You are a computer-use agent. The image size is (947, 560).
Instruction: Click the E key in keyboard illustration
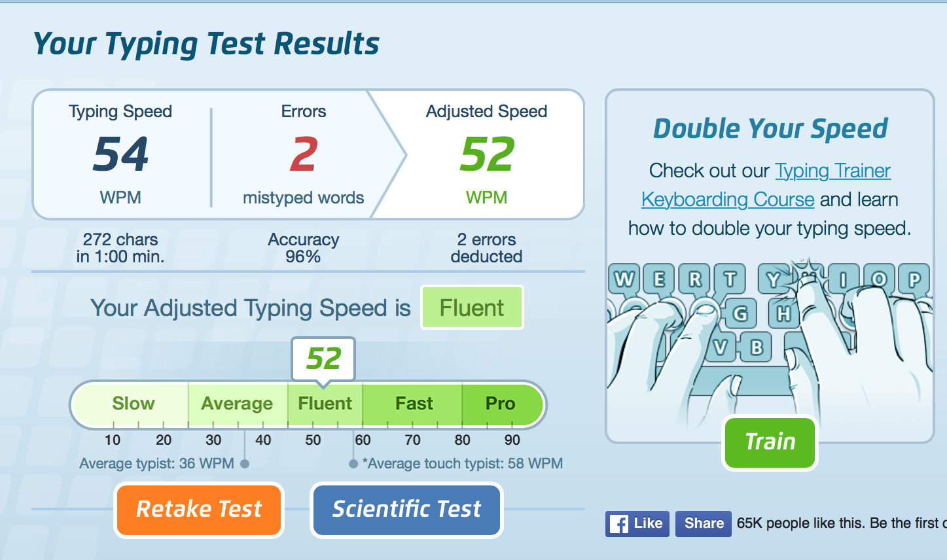pyautogui.click(x=659, y=279)
